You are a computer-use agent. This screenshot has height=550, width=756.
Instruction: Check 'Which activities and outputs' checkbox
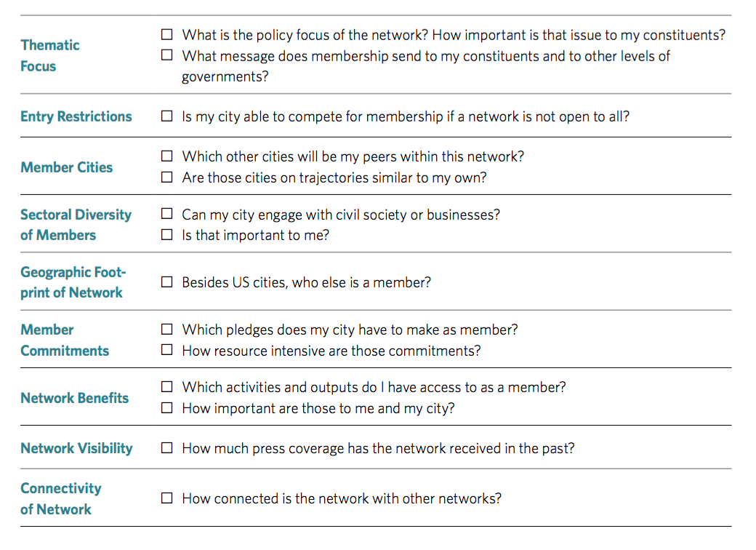[166, 386]
